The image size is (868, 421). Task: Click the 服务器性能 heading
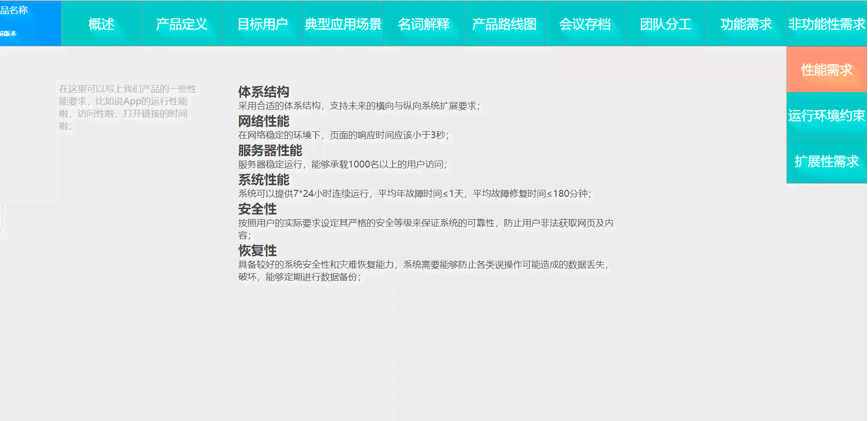(270, 151)
